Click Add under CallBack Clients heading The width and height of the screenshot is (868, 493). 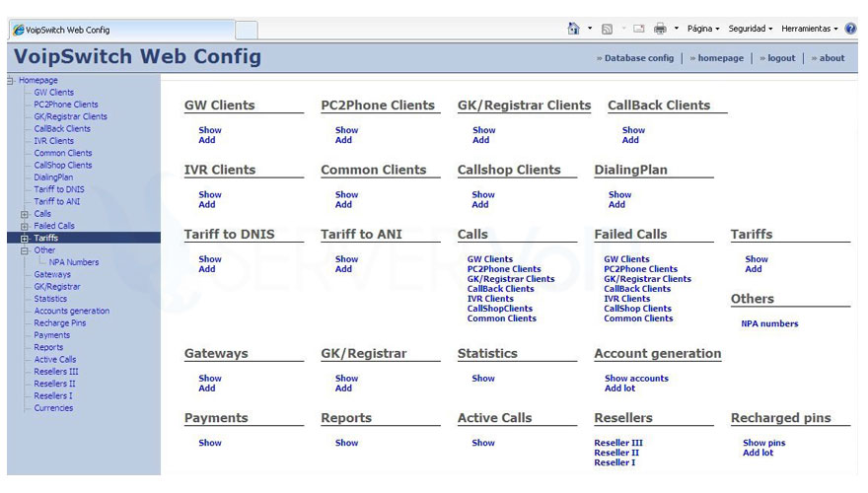point(630,140)
